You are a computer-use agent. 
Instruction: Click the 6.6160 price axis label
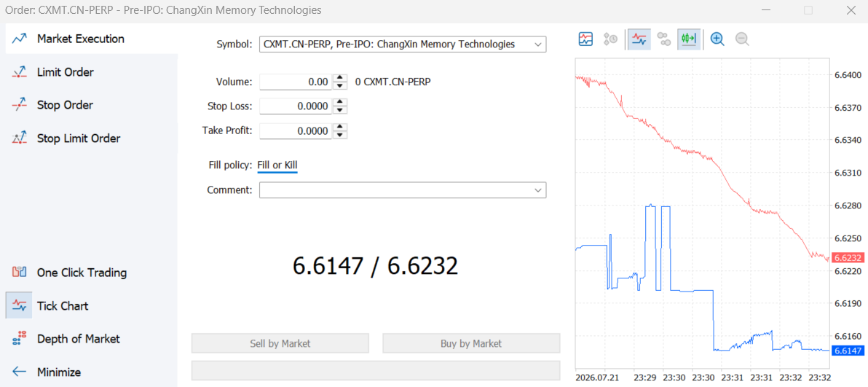(x=848, y=337)
